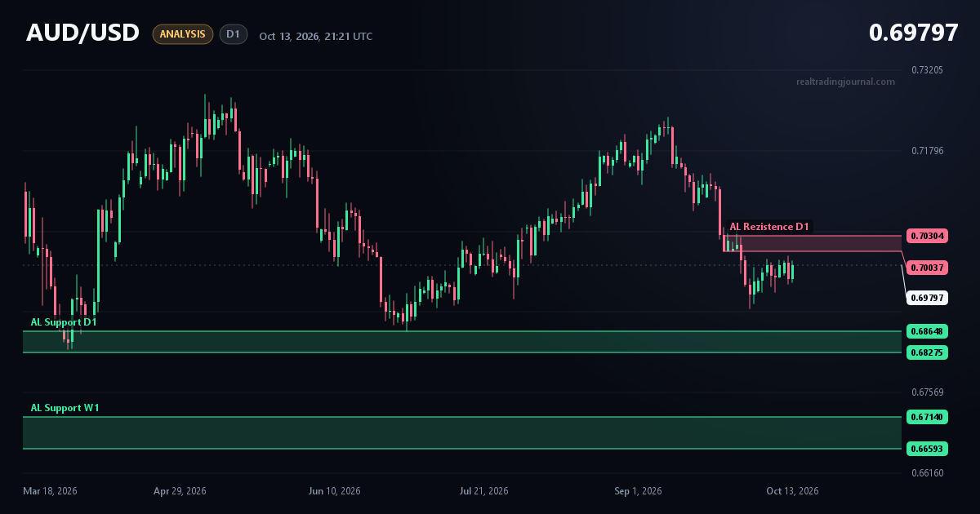980x514 pixels.
Task: Click the Jul 21, 2026 date label
Action: [x=483, y=491]
